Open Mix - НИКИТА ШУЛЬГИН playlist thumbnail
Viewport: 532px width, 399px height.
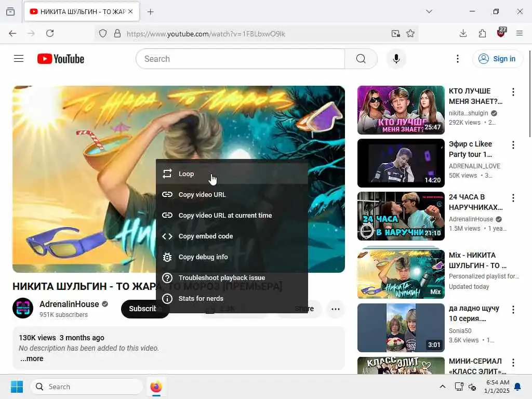[x=401, y=274]
